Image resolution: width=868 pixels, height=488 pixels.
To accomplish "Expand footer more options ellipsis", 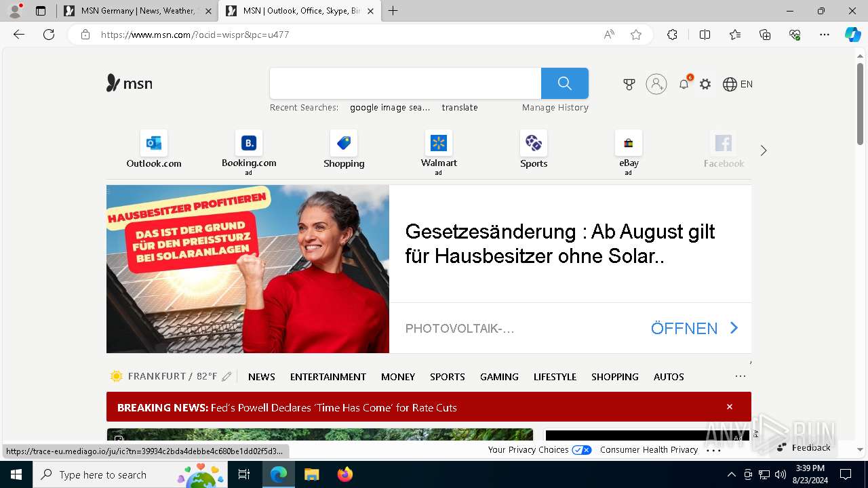I will click(x=713, y=449).
